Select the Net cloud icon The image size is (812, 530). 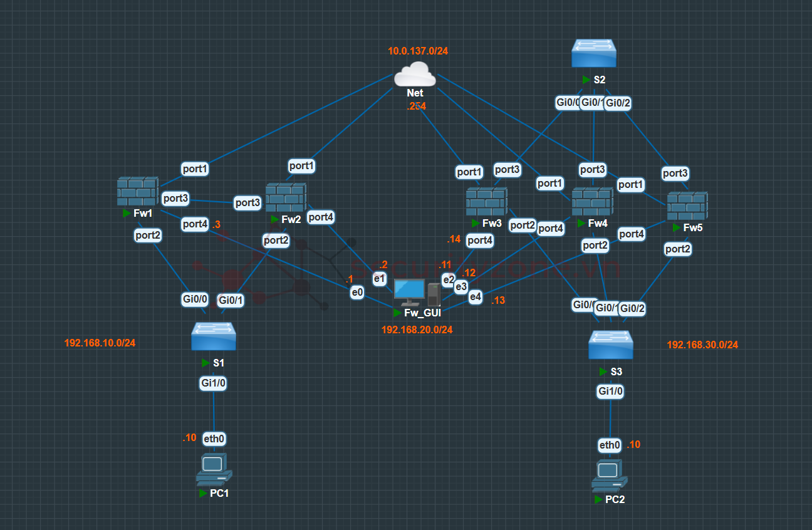(x=415, y=75)
